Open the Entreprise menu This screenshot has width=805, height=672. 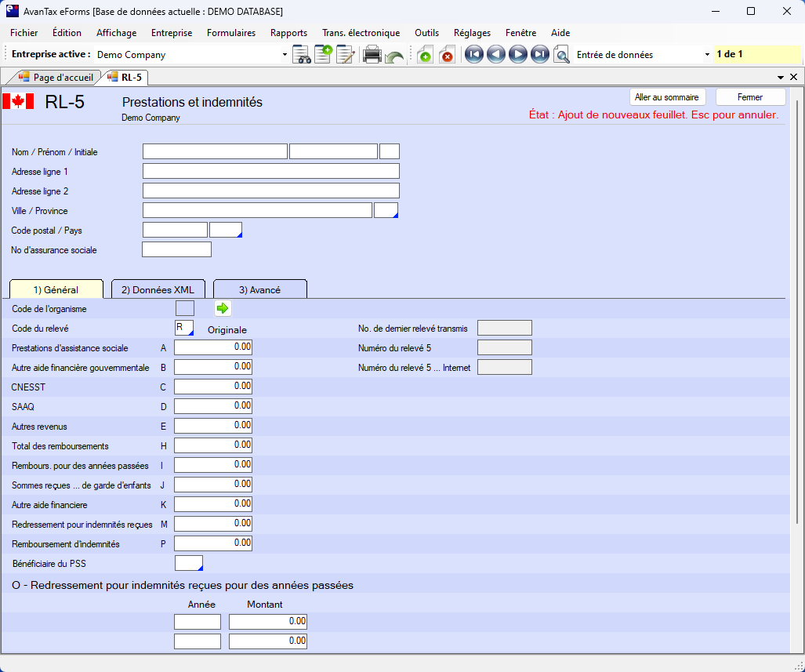coord(172,33)
